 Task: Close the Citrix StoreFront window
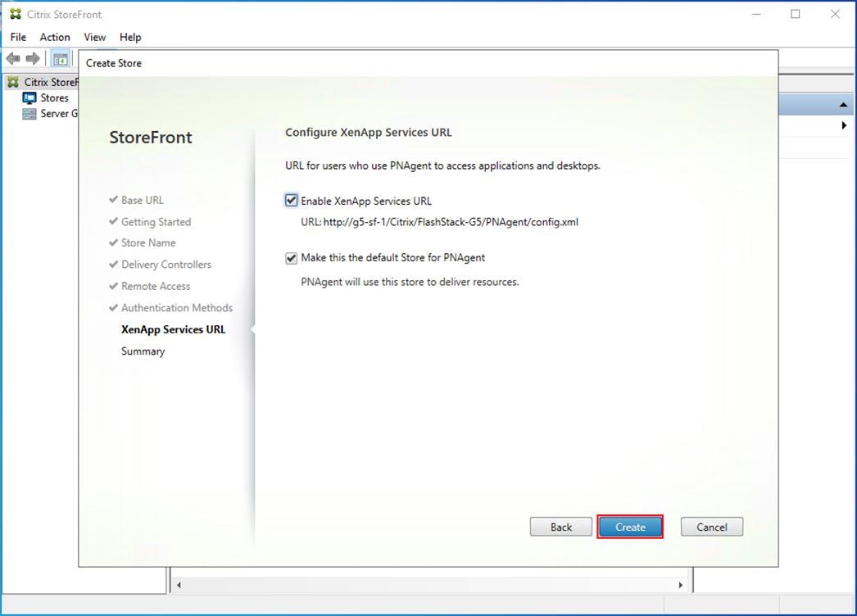click(x=835, y=14)
